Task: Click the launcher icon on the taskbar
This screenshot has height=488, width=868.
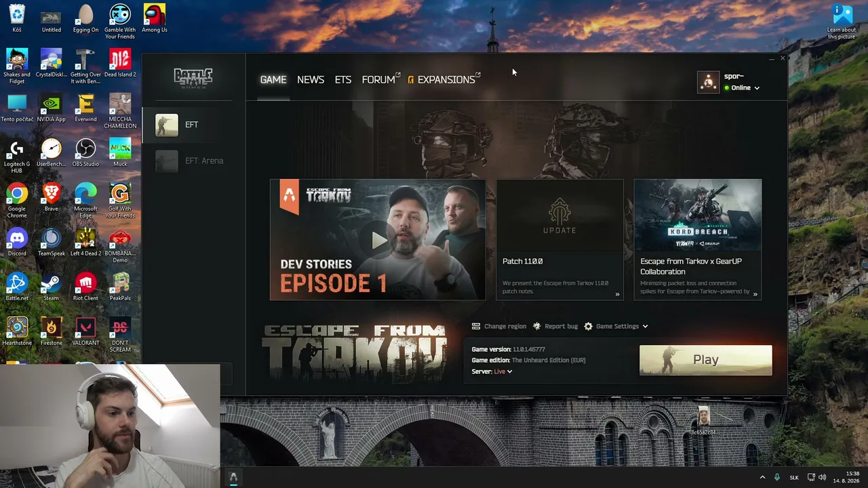Action: (233, 477)
